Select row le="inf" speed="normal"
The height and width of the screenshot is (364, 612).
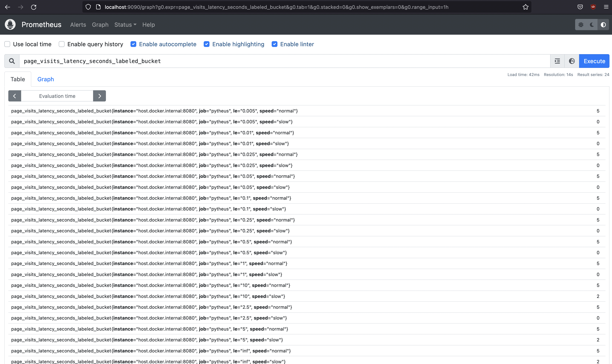pyautogui.click(x=307, y=351)
